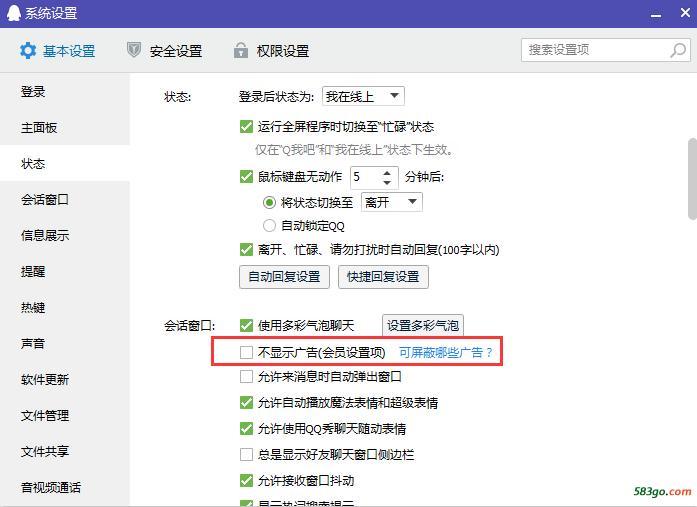Click the 快捷回复设置 button
697x507 pixels.
click(x=383, y=277)
